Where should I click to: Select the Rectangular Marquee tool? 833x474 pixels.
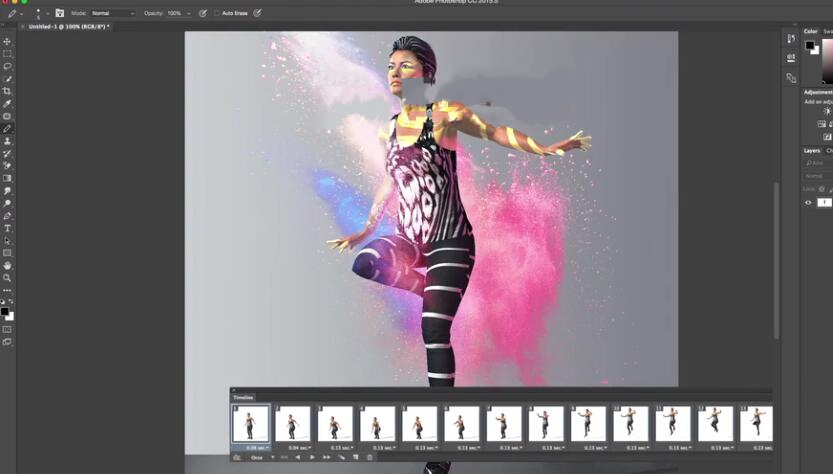click(x=7, y=54)
